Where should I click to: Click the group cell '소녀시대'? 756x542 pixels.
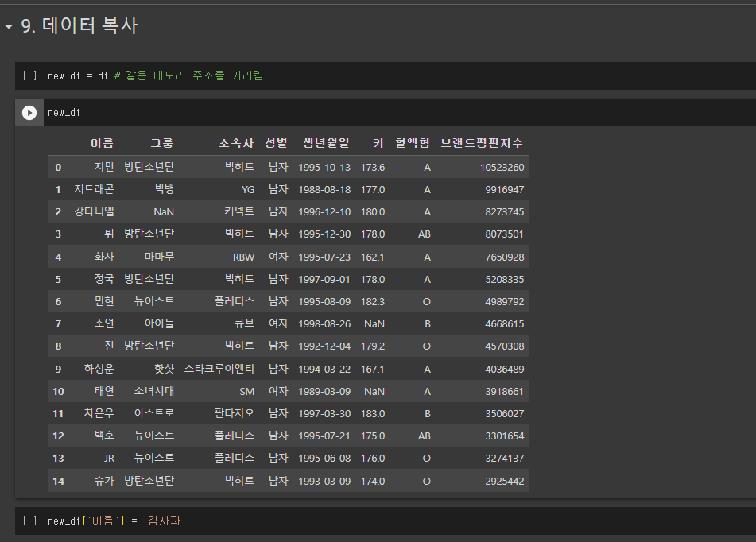pos(153,390)
